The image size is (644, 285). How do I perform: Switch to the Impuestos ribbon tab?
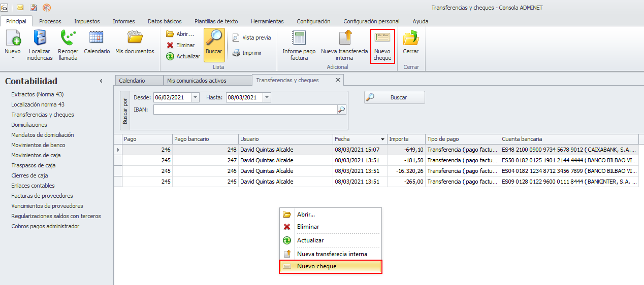(x=87, y=21)
